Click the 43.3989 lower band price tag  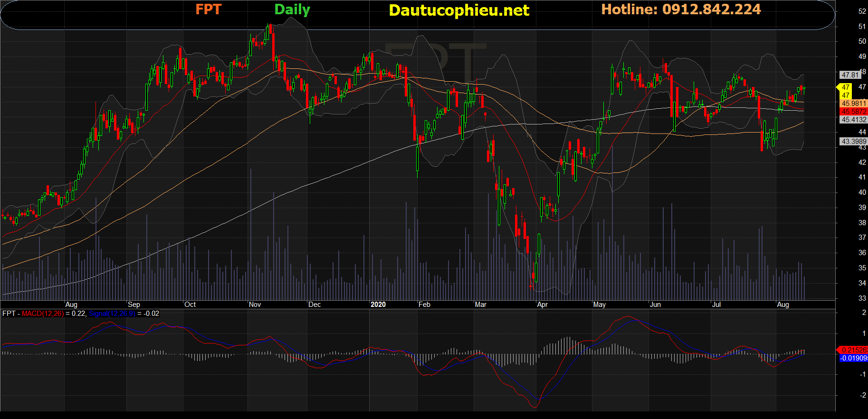click(854, 142)
